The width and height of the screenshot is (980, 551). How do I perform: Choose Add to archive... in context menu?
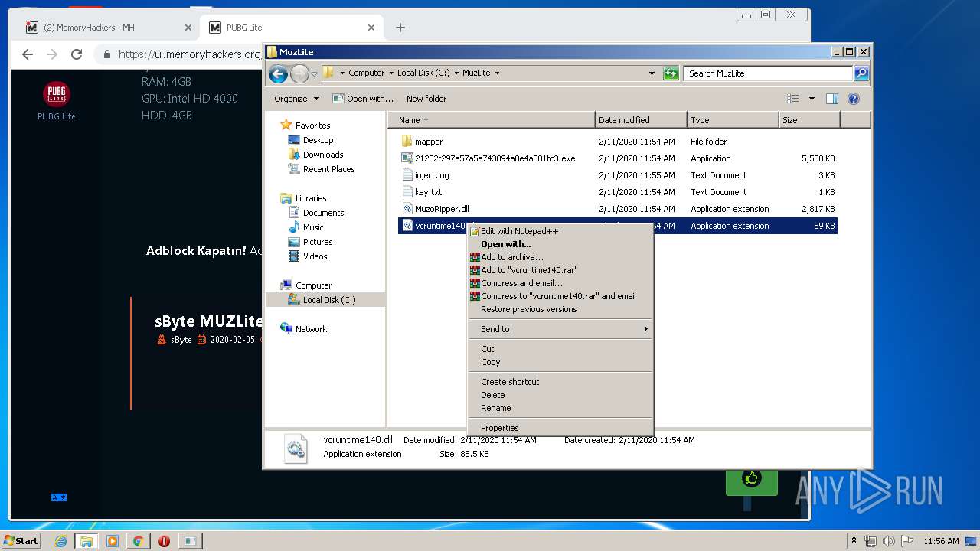coord(560,257)
